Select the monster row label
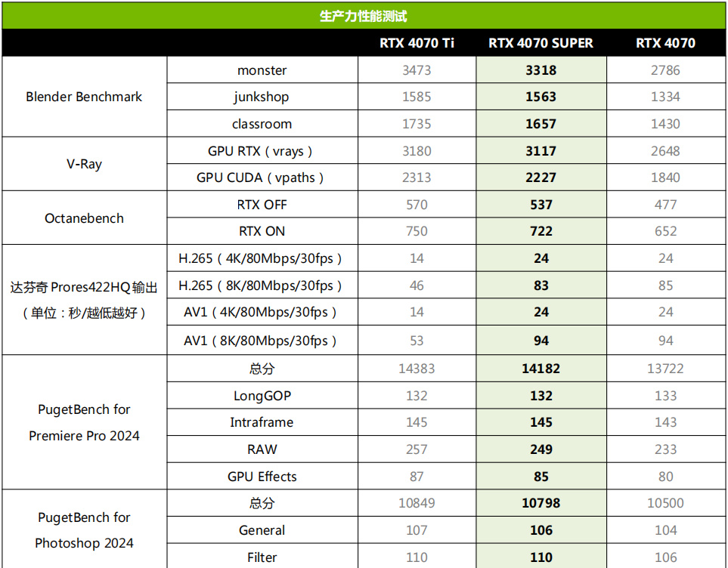Image resolution: width=728 pixels, height=568 pixels. click(262, 70)
